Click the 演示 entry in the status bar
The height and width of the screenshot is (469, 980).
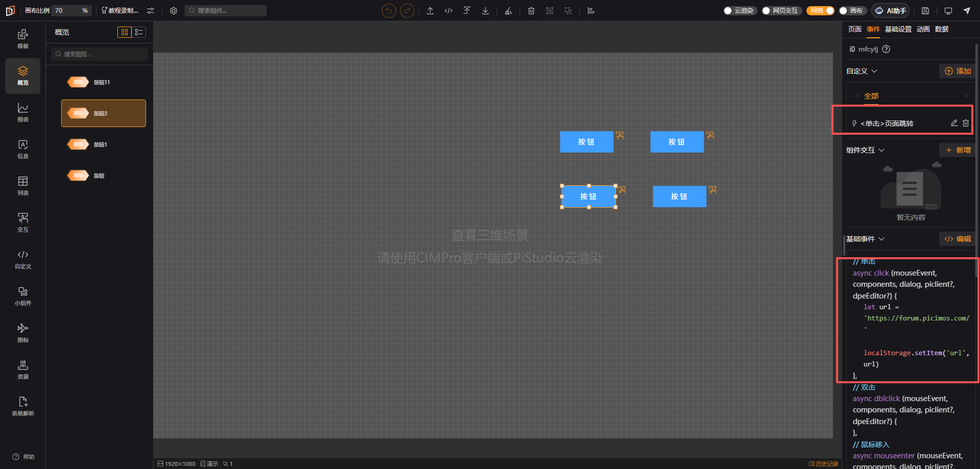pos(209,464)
